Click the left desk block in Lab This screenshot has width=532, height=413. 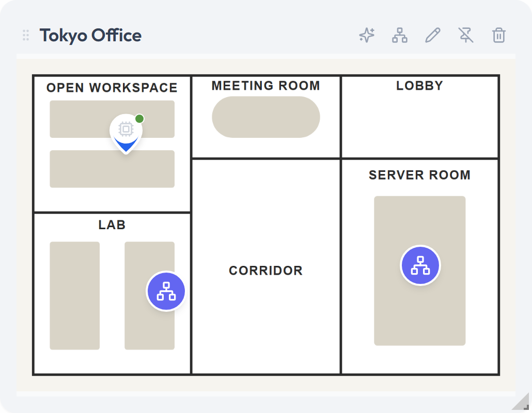75,295
